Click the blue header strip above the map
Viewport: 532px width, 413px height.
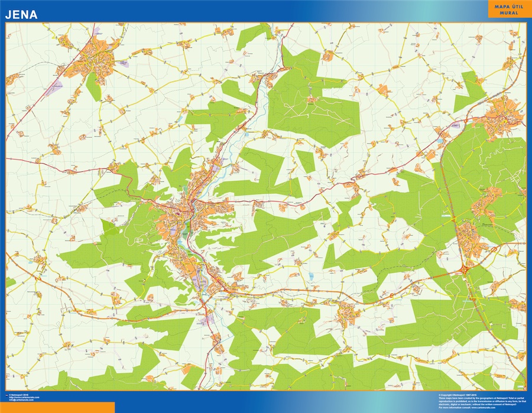[x=266, y=12]
